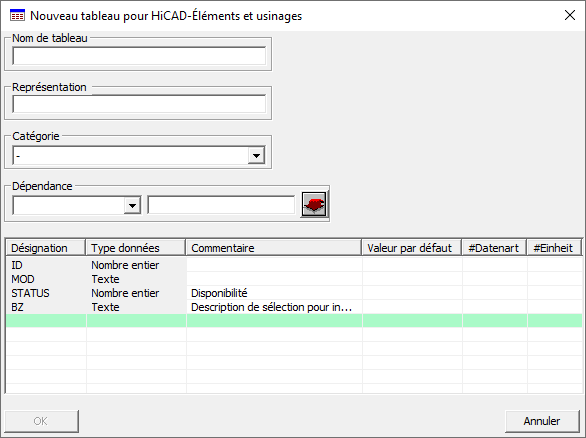This screenshot has width=586, height=438.
Task: Close the Nouveau tableau dialog
Action: [570, 15]
